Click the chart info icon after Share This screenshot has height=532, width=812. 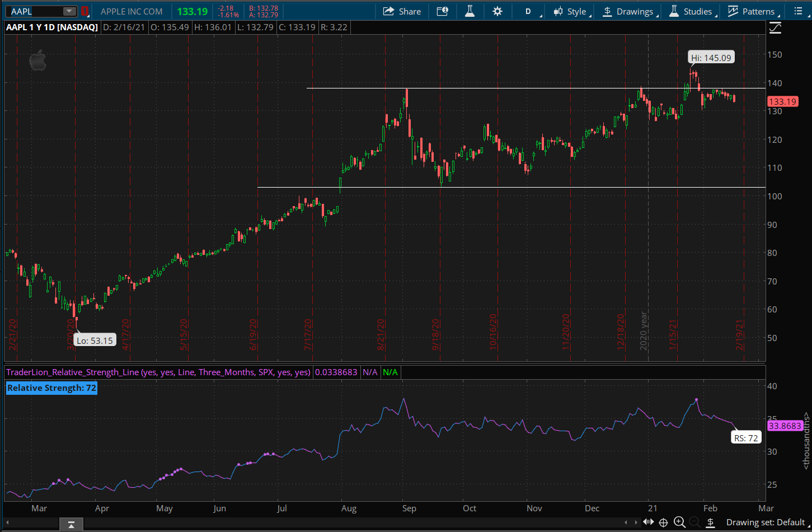[x=442, y=11]
